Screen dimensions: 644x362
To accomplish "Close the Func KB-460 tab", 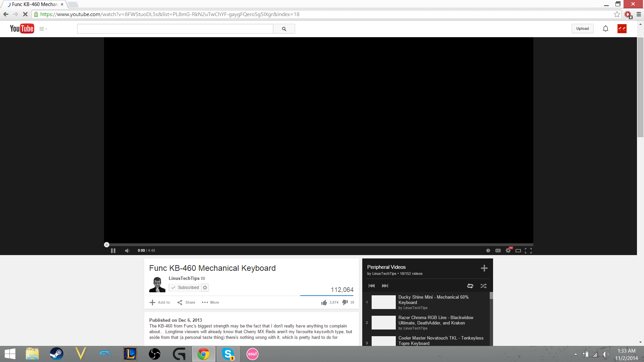I will (62, 4).
